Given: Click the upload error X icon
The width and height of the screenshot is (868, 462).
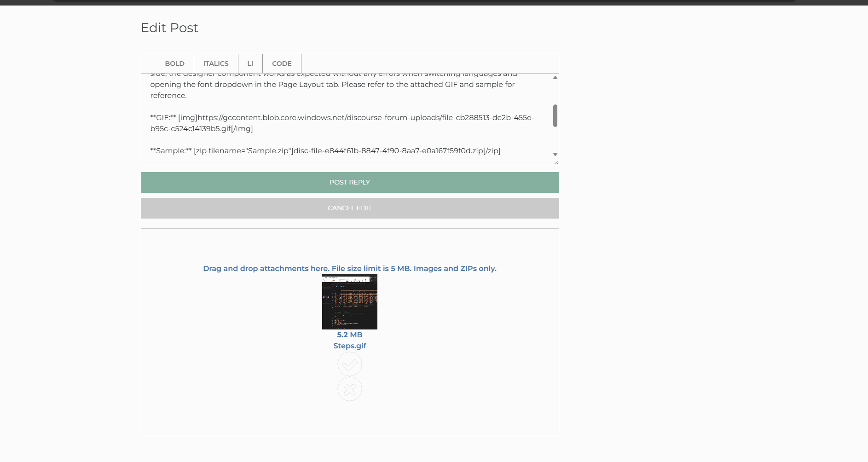Looking at the screenshot, I should click(x=350, y=389).
